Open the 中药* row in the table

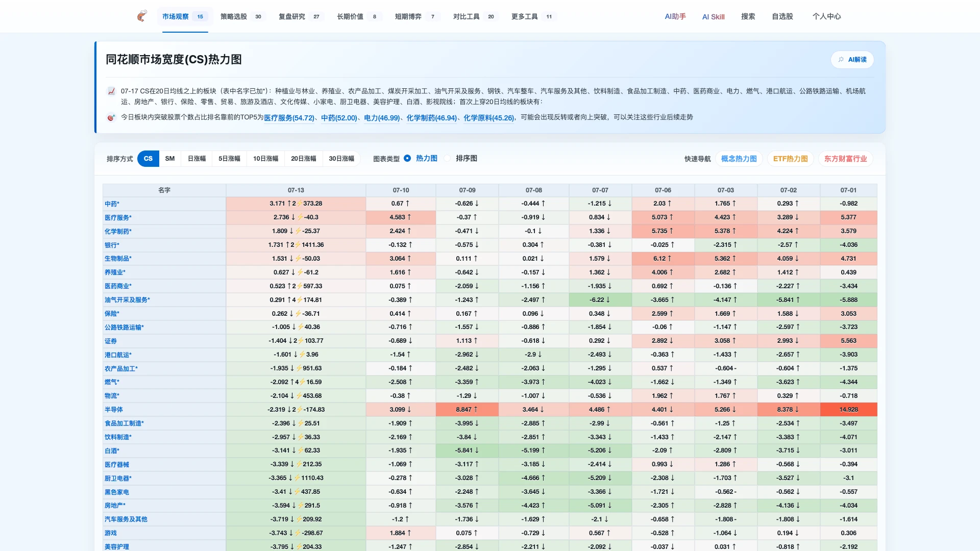(112, 204)
